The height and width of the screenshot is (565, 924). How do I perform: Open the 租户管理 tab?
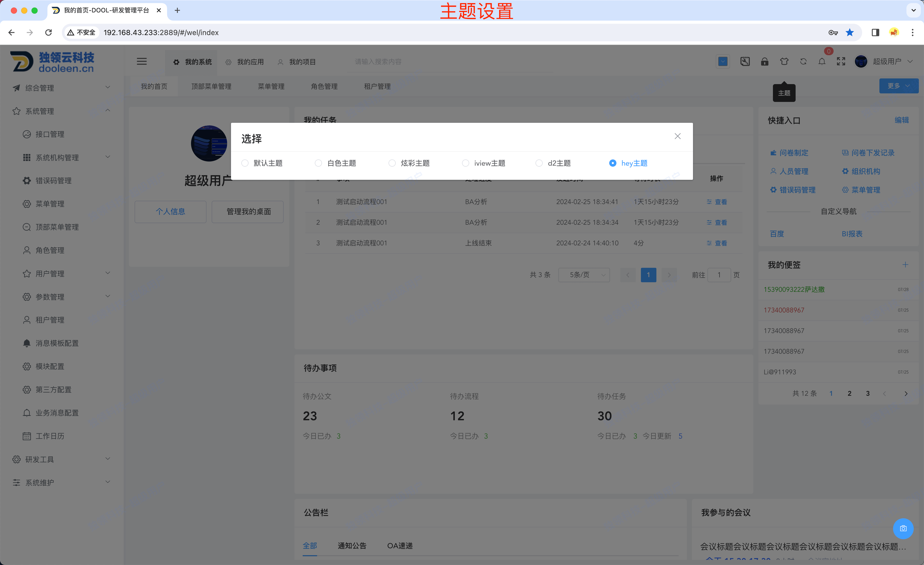377,86
